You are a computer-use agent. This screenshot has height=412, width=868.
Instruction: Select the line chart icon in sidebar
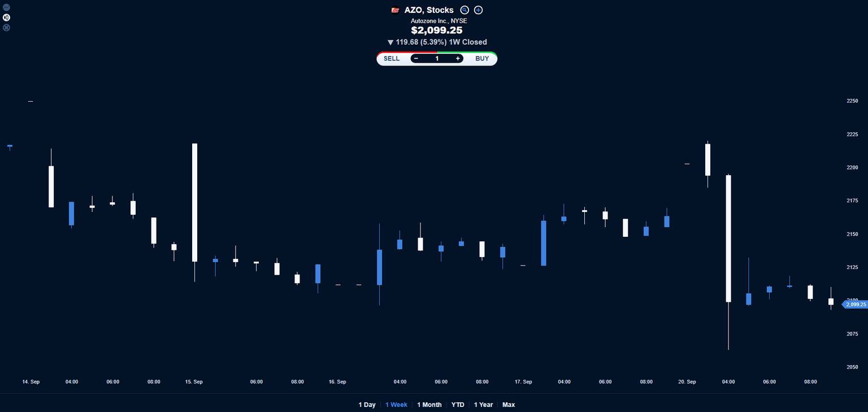tap(6, 7)
